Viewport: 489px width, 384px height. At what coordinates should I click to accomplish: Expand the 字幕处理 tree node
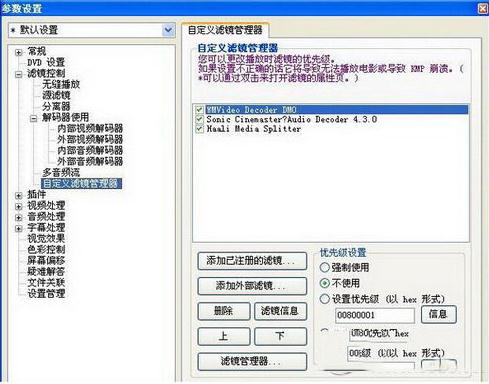click(x=19, y=228)
